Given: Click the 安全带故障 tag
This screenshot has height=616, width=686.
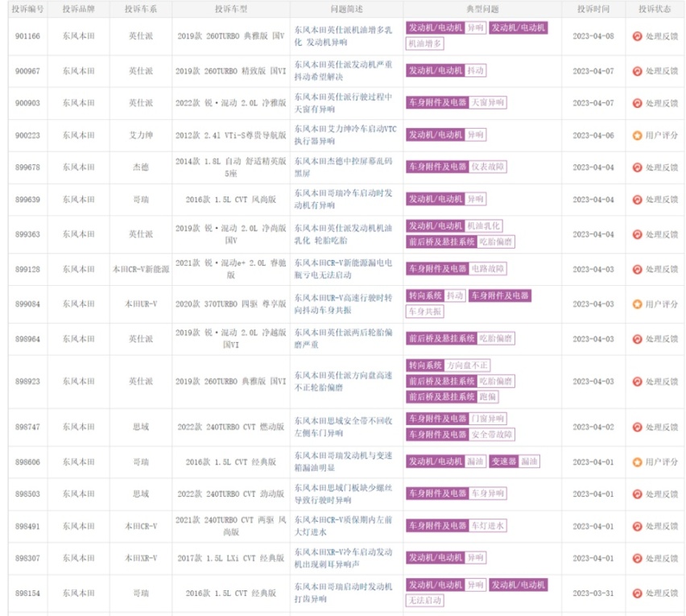Looking at the screenshot, I should pos(492,435).
